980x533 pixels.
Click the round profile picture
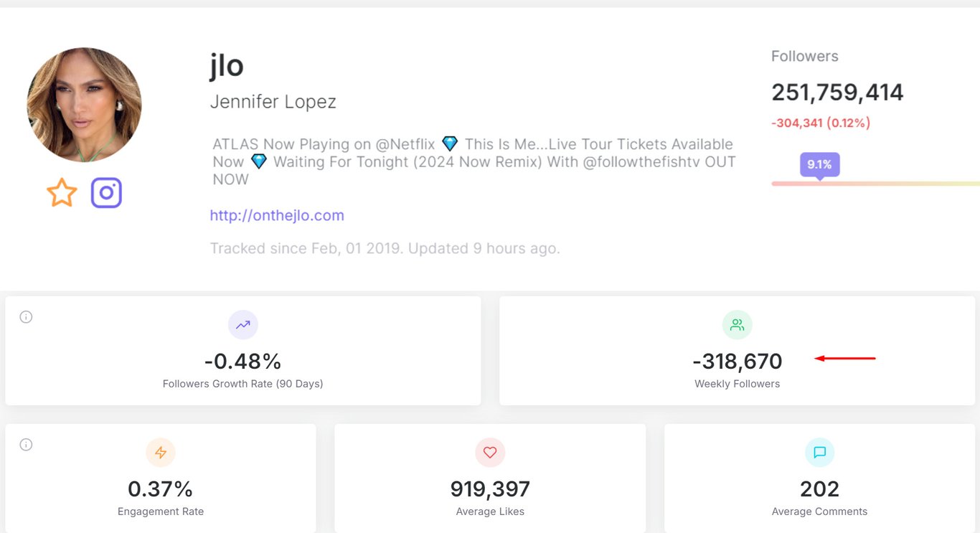pyautogui.click(x=84, y=105)
